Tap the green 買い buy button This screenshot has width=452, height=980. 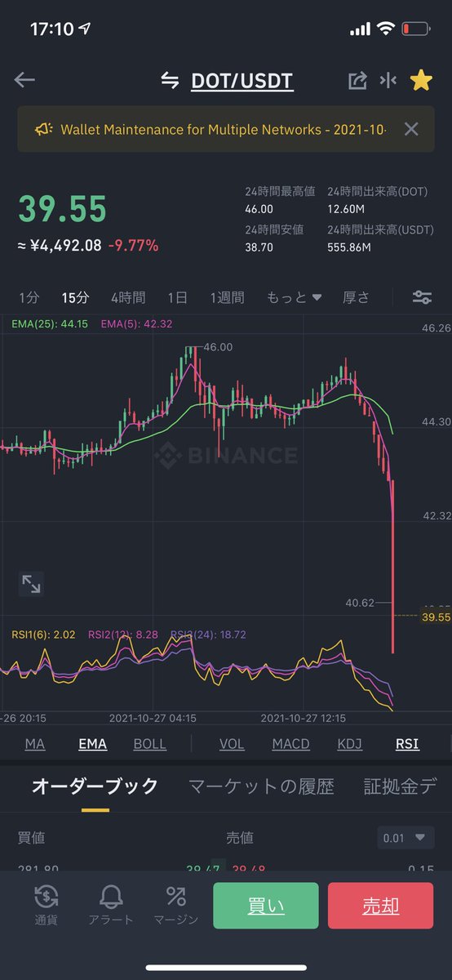(x=265, y=906)
